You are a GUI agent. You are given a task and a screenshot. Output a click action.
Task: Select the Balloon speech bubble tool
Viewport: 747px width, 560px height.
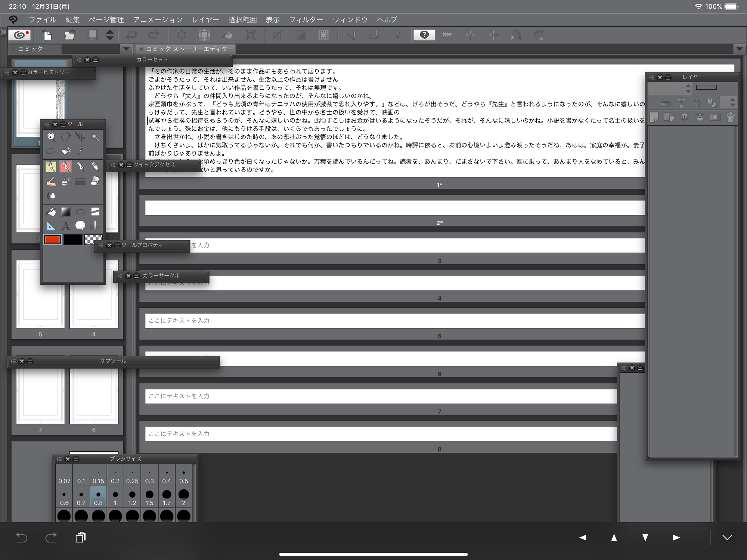click(80, 226)
